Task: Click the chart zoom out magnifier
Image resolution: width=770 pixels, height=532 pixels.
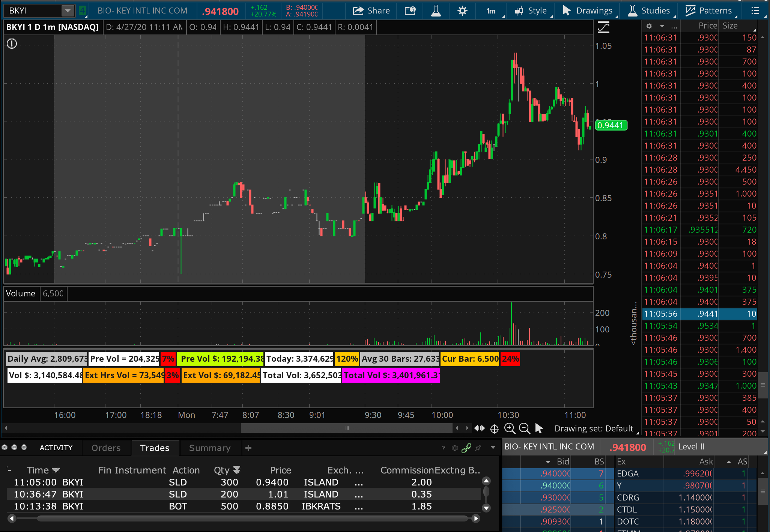Action: [x=524, y=428]
